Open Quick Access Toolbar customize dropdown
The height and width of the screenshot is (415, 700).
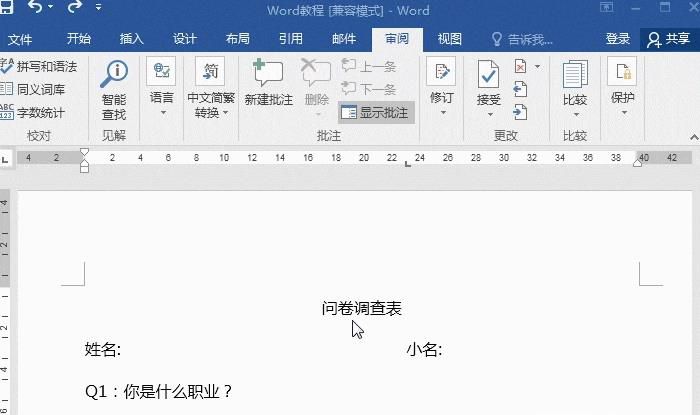98,7
